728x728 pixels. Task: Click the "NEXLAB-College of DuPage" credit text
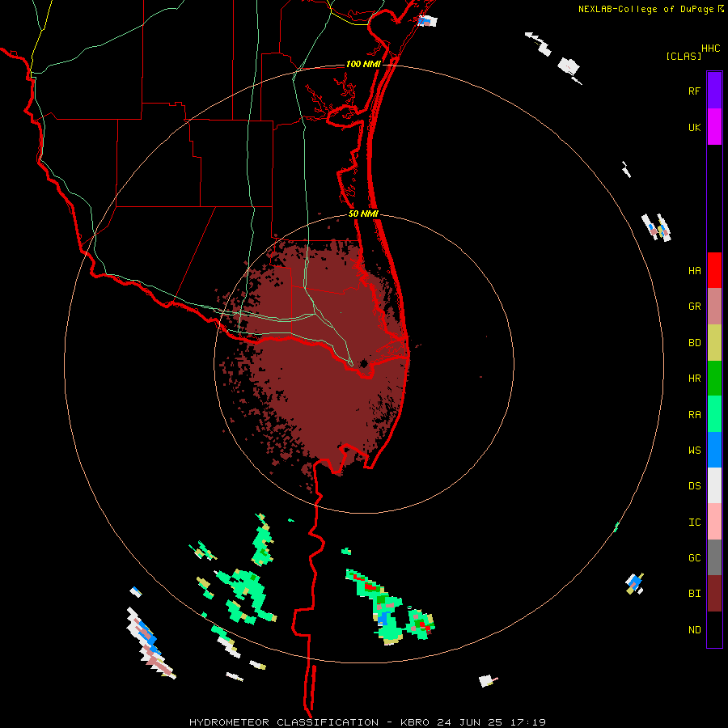[645, 9]
